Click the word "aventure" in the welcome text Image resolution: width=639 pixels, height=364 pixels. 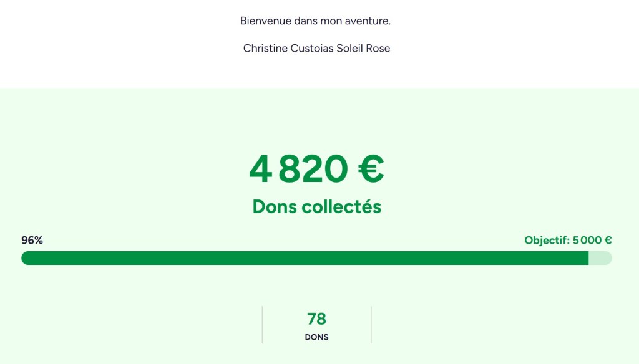pos(368,21)
